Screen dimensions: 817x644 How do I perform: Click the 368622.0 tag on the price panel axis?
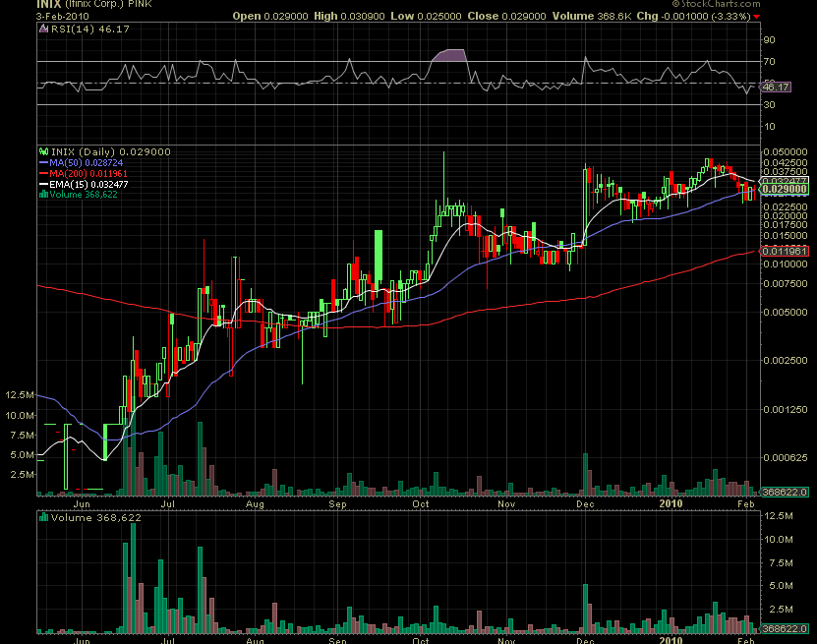point(785,492)
